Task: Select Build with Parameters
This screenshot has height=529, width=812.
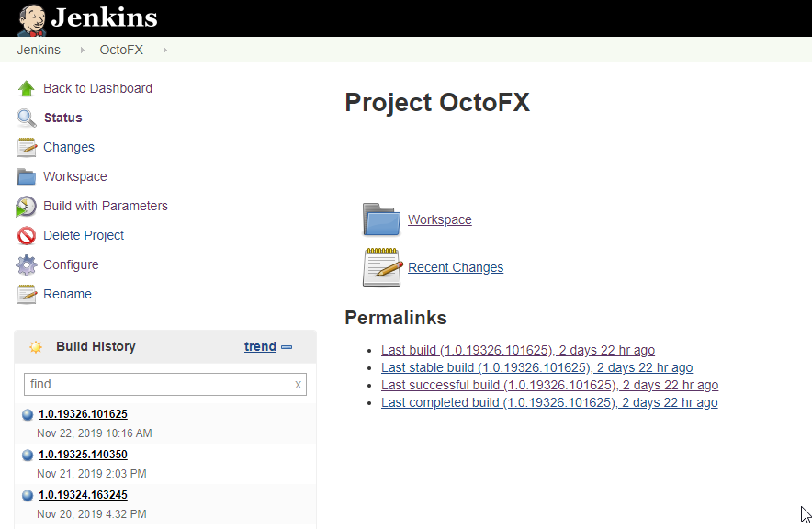Action: point(106,206)
